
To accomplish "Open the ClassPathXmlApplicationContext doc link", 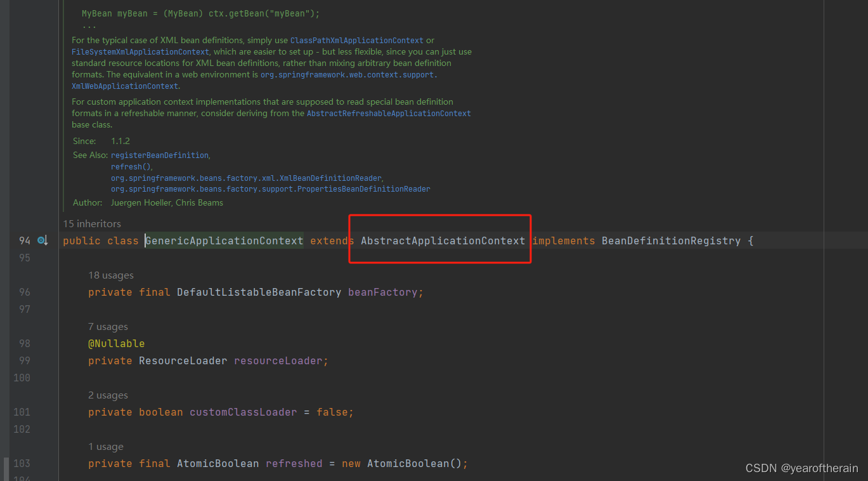I will [x=357, y=41].
